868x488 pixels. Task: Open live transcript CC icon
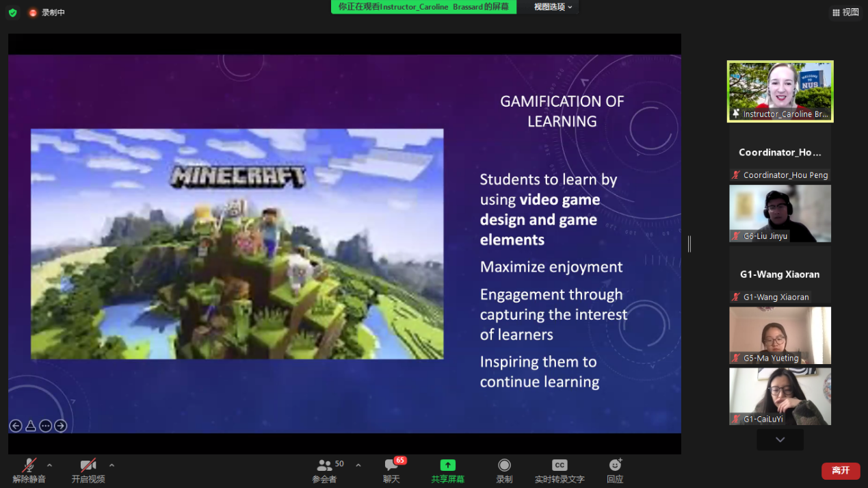point(560,465)
